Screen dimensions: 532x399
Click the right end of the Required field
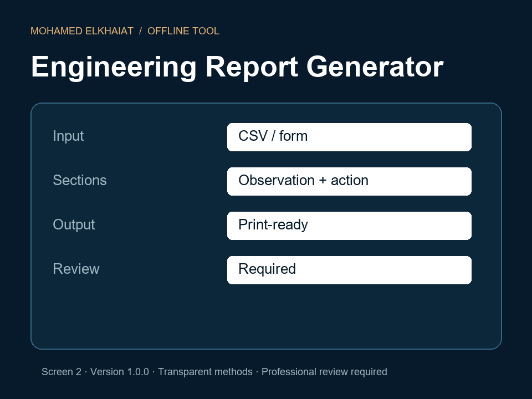(x=458, y=270)
